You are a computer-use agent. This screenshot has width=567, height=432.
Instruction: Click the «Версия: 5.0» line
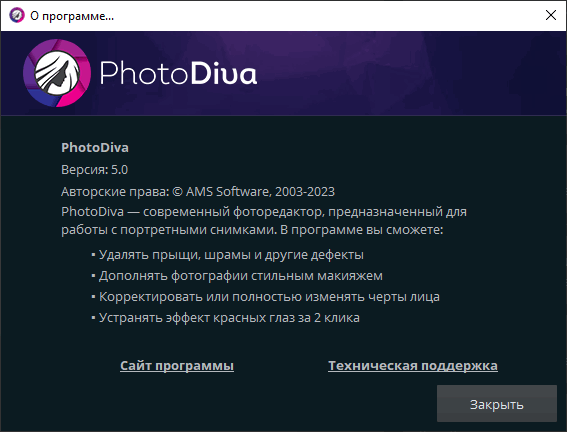(x=94, y=170)
